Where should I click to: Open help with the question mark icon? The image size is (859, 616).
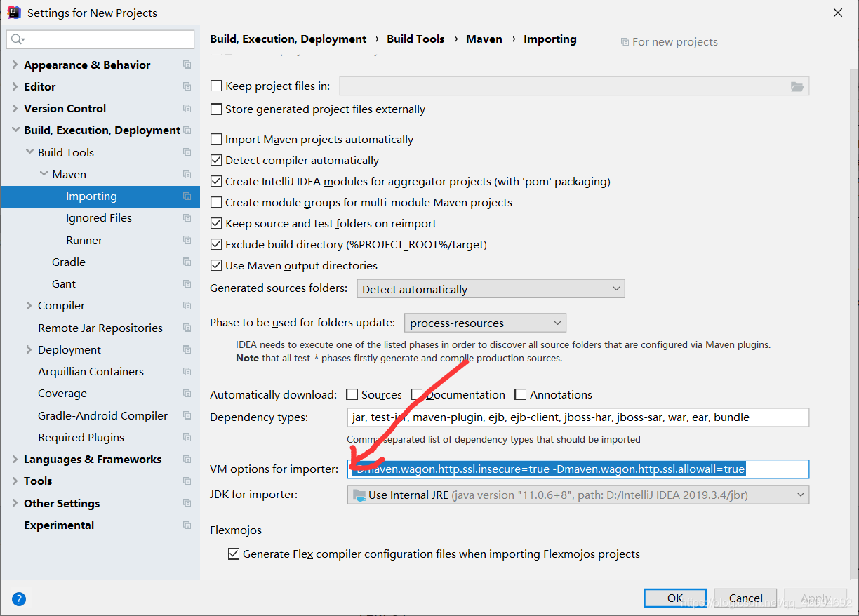point(19,598)
